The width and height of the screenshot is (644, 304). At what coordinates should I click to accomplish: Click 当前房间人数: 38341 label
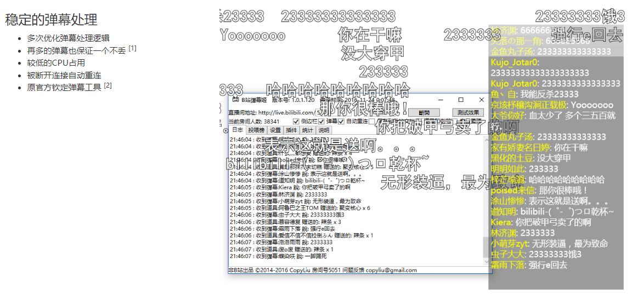click(x=254, y=122)
